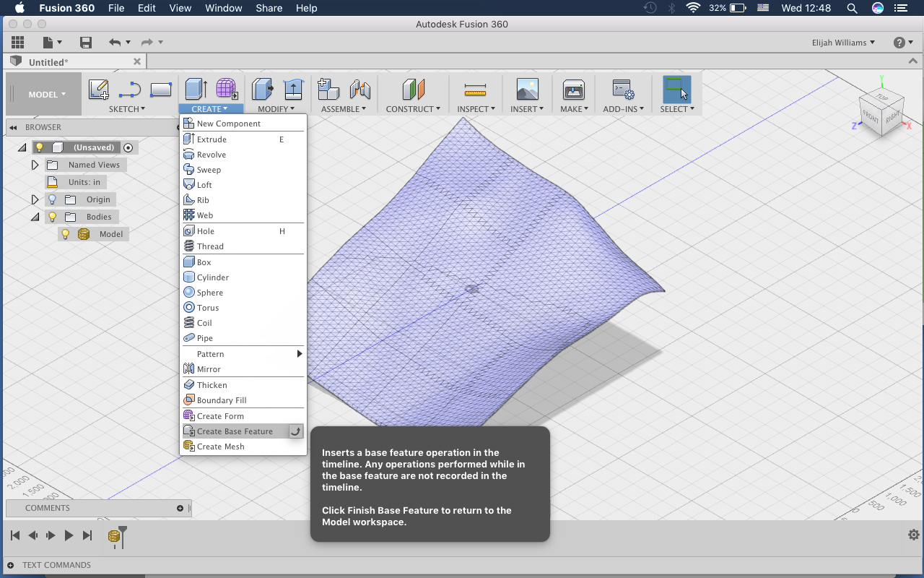Choose Loft from the Create menu

(x=243, y=185)
